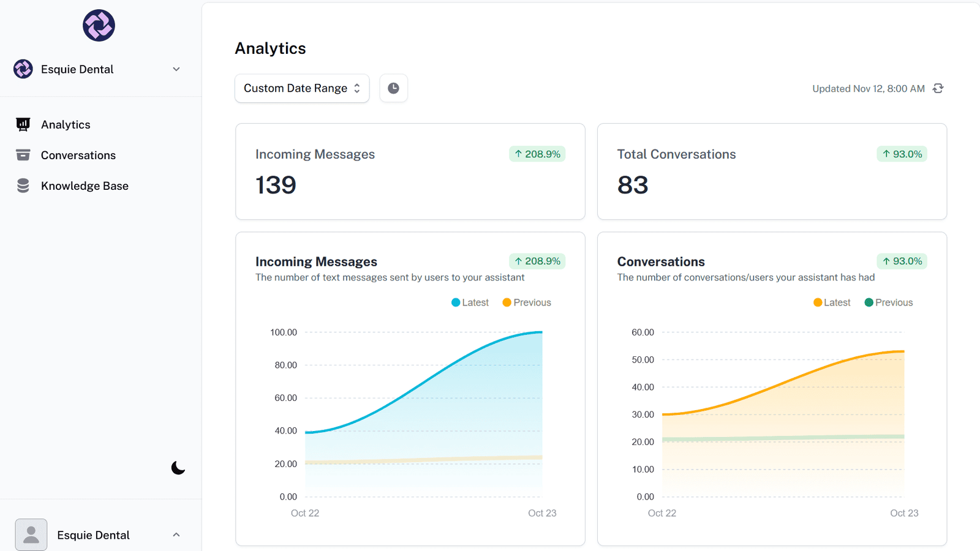Click the Esquie Dental logo at top
980x551 pixels.
[99, 26]
